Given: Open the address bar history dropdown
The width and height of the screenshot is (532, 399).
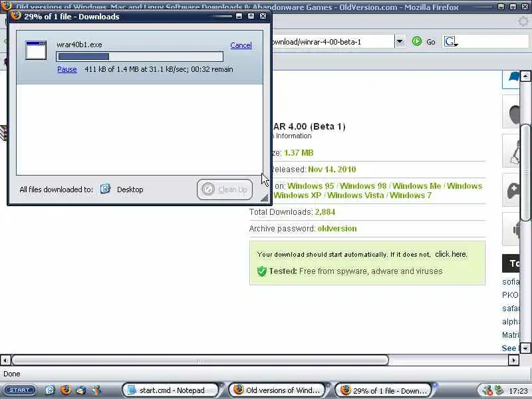Looking at the screenshot, I should point(400,42).
